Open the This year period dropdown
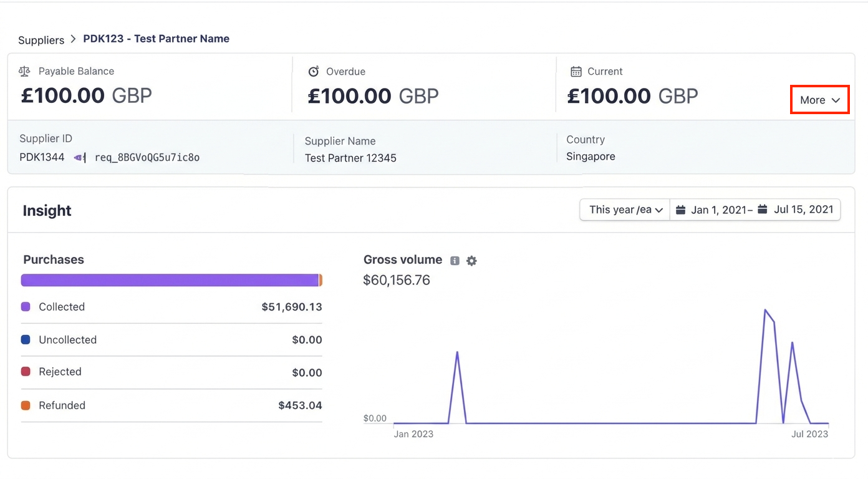Image resolution: width=868 pixels, height=479 pixels. [625, 210]
